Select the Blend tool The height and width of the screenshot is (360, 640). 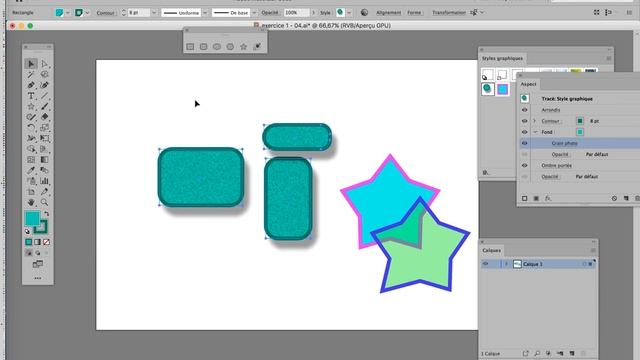point(44,170)
